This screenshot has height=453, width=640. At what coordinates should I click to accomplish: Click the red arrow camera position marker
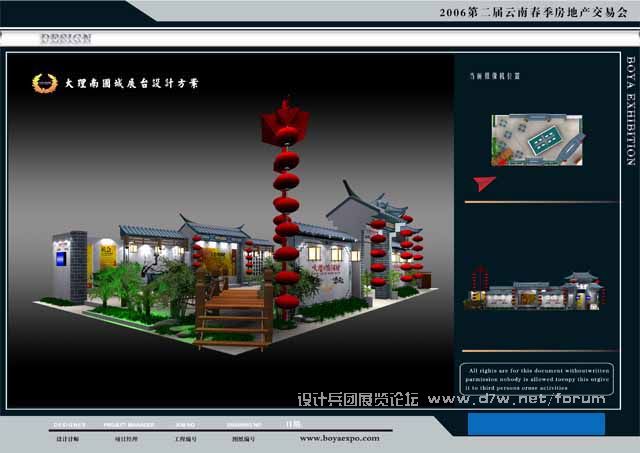click(485, 183)
